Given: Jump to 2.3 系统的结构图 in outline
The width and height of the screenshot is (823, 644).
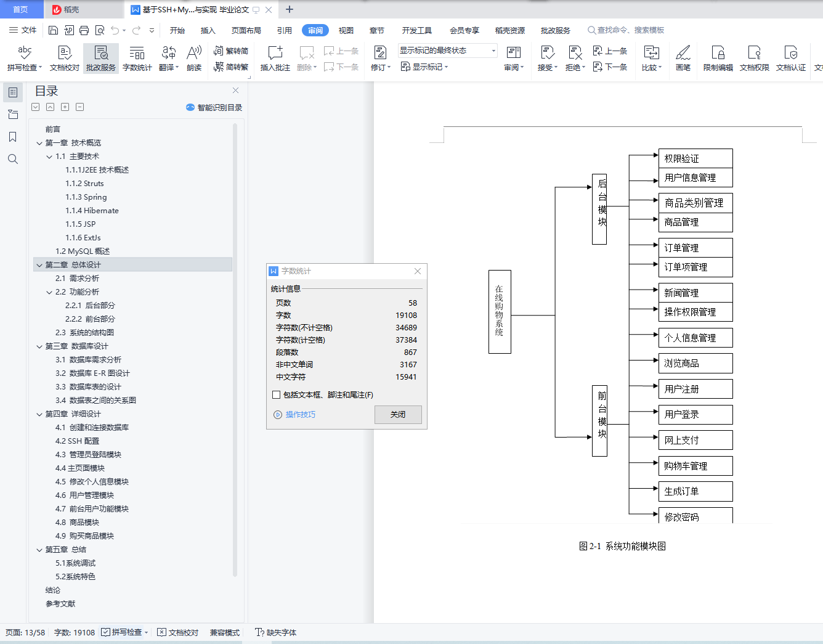Looking at the screenshot, I should point(84,333).
